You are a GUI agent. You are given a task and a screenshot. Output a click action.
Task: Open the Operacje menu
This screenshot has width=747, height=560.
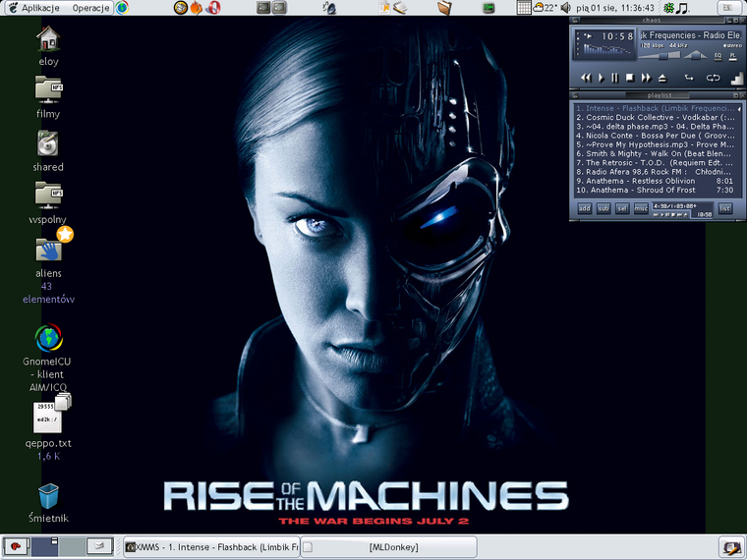(90, 8)
